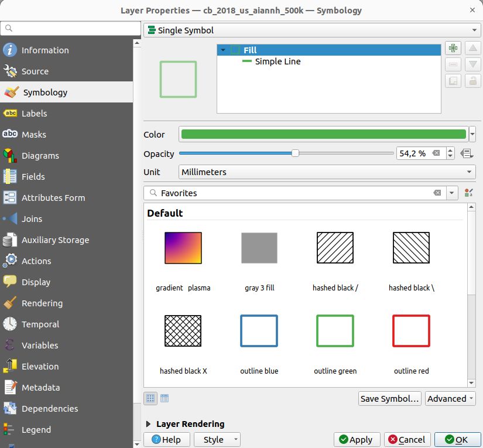Select the Symbology tab
This screenshot has width=483, height=448.
pos(66,92)
